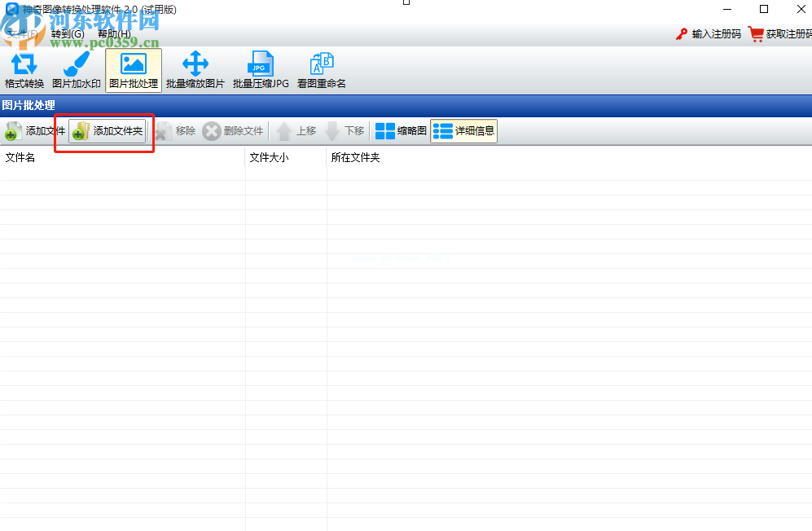This screenshot has height=531, width=812.
Task: Click the 添加文件夹 add folder button
Action: pyautogui.click(x=108, y=131)
